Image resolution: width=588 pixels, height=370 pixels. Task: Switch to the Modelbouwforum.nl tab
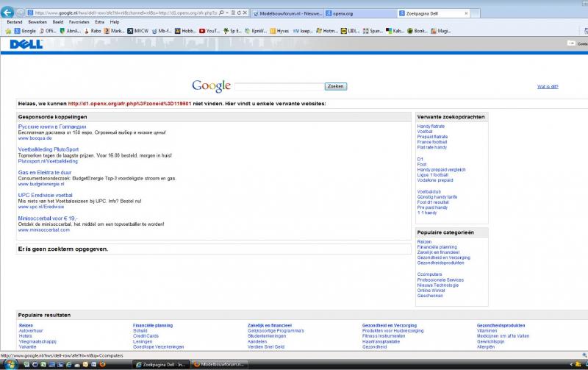point(287,13)
